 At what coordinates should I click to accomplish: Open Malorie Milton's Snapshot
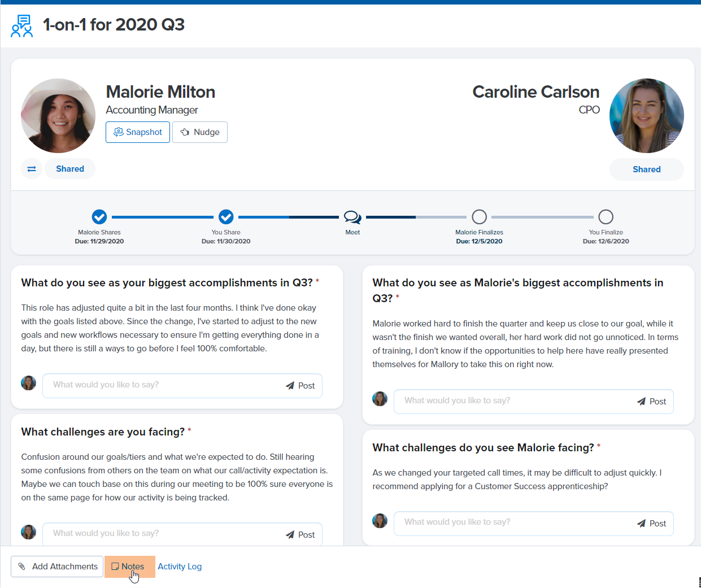(x=138, y=132)
